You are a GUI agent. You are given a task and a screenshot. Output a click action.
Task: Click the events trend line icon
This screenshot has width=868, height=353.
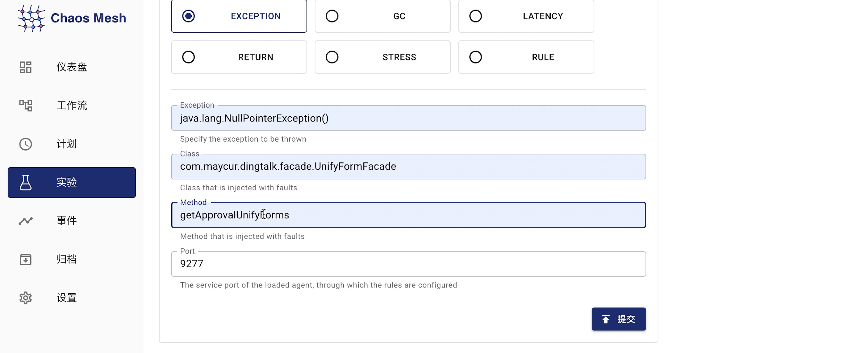(x=26, y=221)
